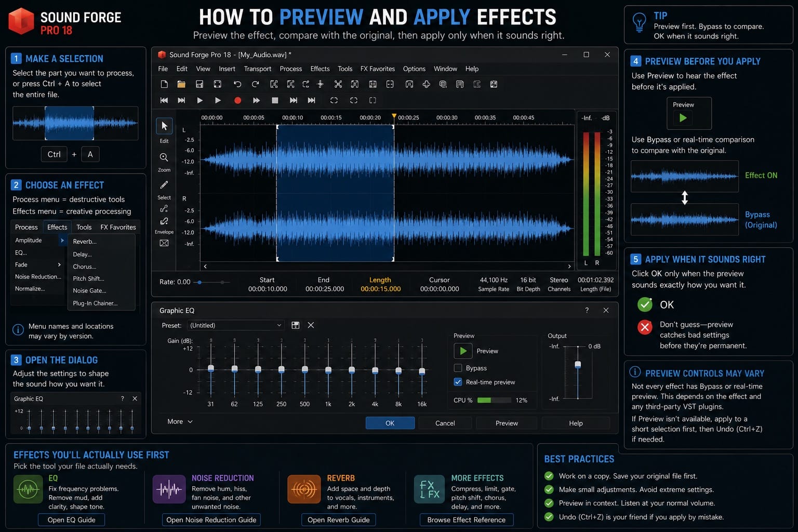Click the waveform scrollbar right arrow
Viewport: 798px width, 532px height.
point(569,266)
